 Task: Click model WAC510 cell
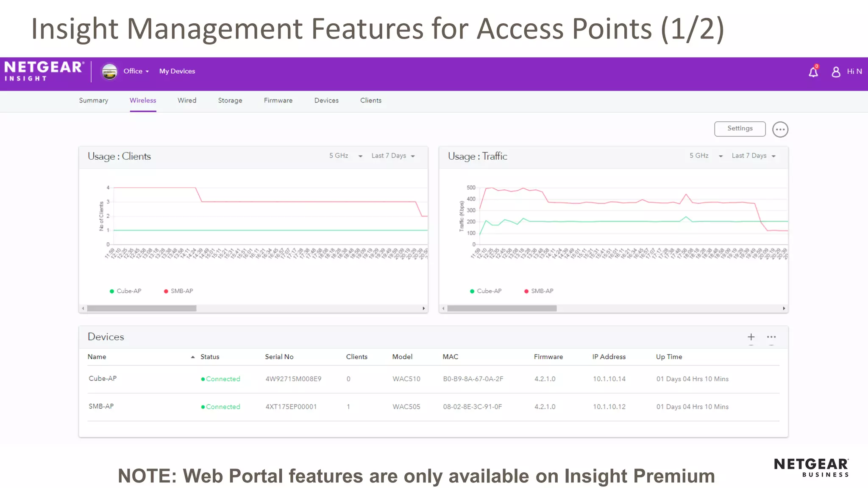pos(406,379)
